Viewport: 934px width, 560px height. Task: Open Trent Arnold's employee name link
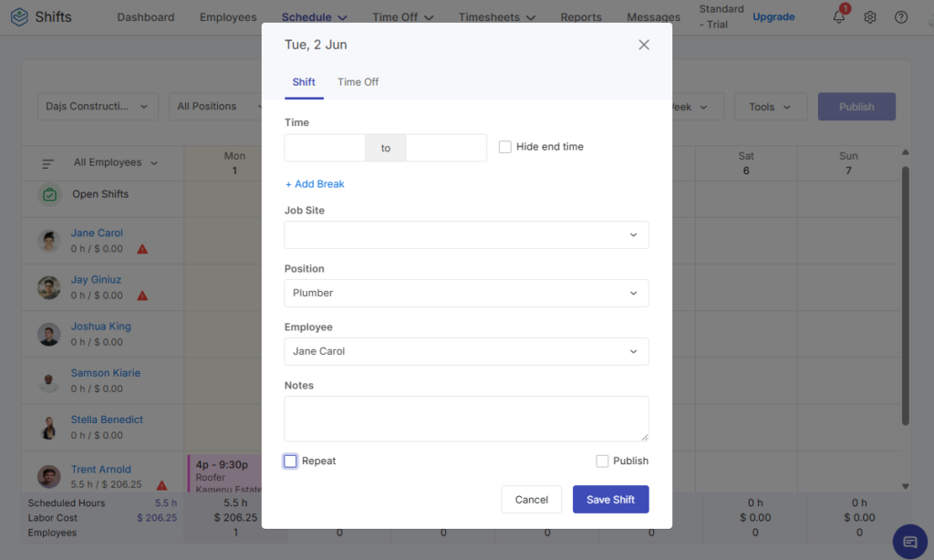(100, 470)
